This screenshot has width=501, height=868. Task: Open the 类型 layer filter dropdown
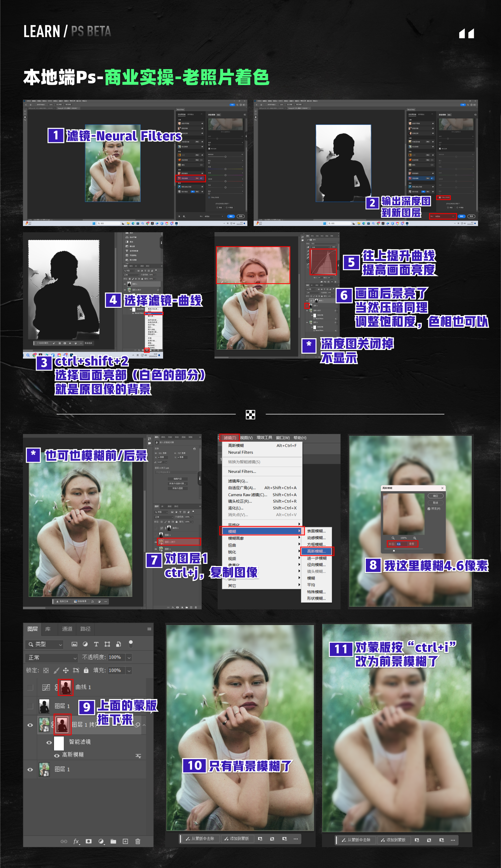pos(44,644)
